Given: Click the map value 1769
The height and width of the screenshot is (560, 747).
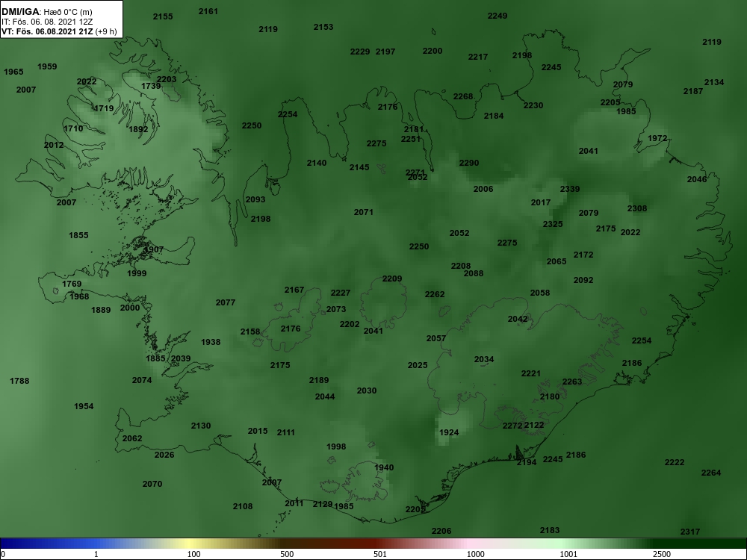Looking at the screenshot, I should 72,284.
